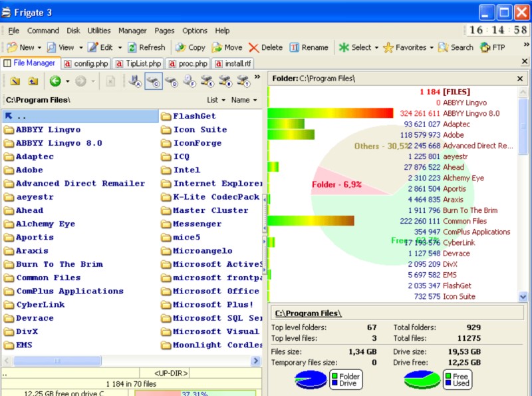Click the horizontal scrollbar thumb in file list
The image size is (532, 396).
tap(57, 360)
